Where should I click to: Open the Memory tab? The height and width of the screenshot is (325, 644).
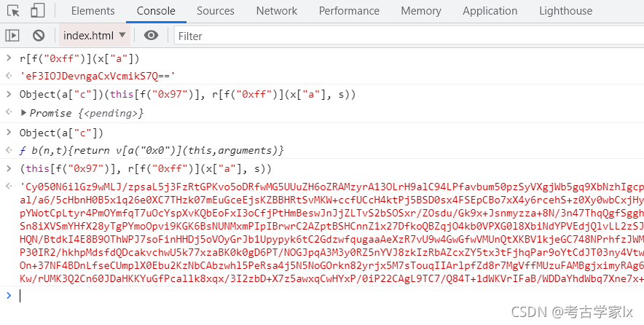(421, 11)
